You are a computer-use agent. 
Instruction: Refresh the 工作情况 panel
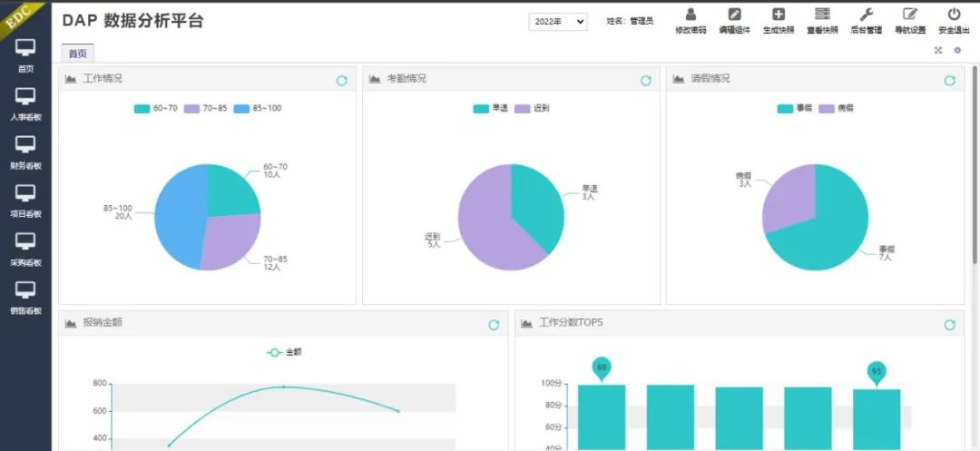tap(342, 81)
